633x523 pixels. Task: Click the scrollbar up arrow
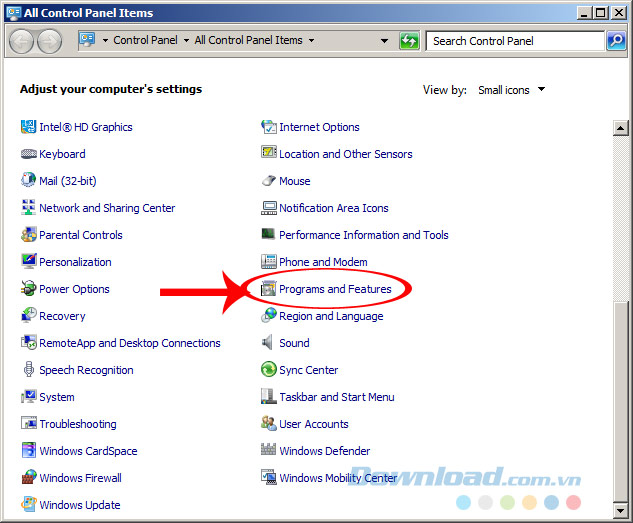coord(620,128)
